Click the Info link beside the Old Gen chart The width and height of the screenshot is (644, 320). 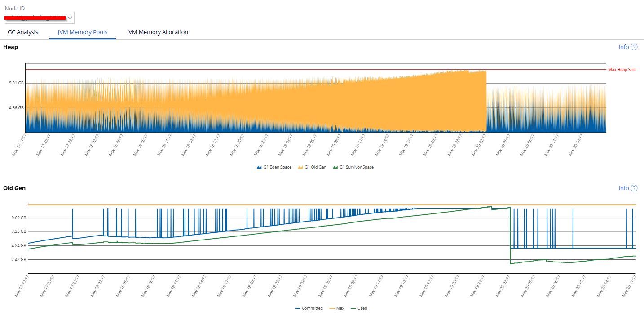[623, 188]
